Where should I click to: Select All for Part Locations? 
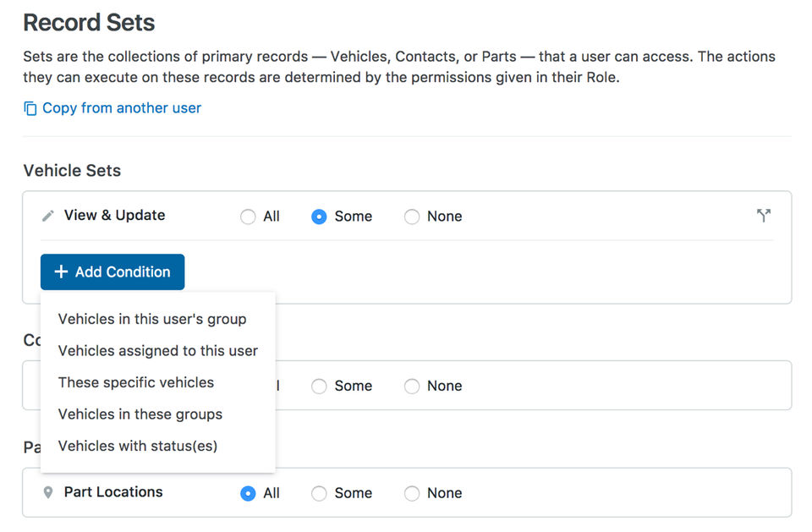[x=248, y=493]
